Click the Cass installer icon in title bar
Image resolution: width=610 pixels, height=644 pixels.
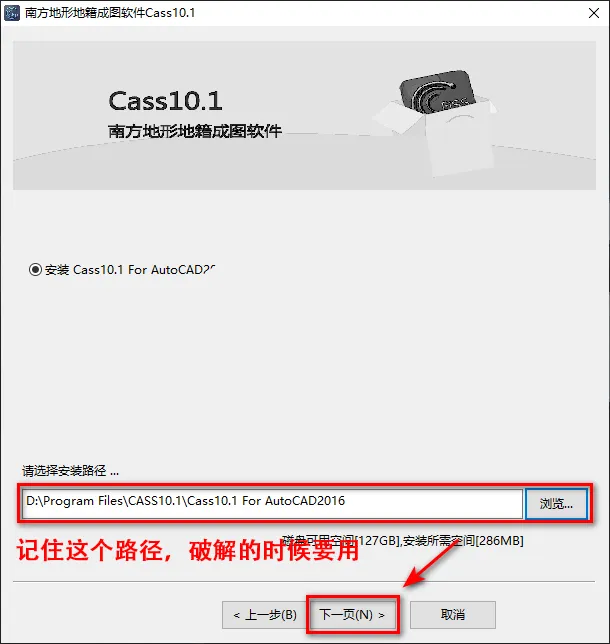pyautogui.click(x=12, y=13)
